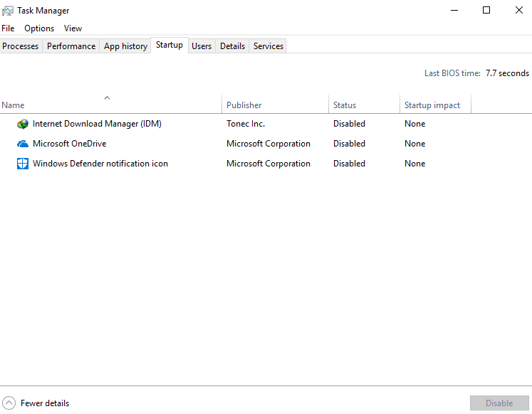
Task: Click the Task Manager title bar icon
Action: tap(8, 11)
